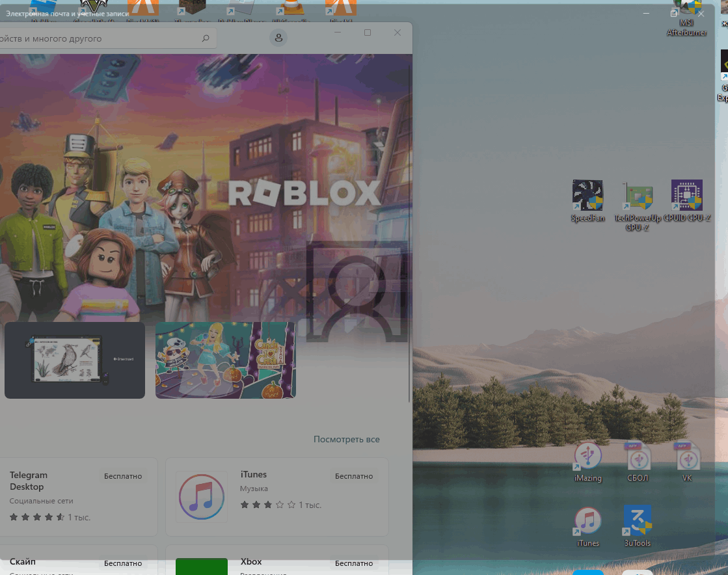Click the search magnifier icon in Store
The image size is (728, 575).
pos(206,38)
